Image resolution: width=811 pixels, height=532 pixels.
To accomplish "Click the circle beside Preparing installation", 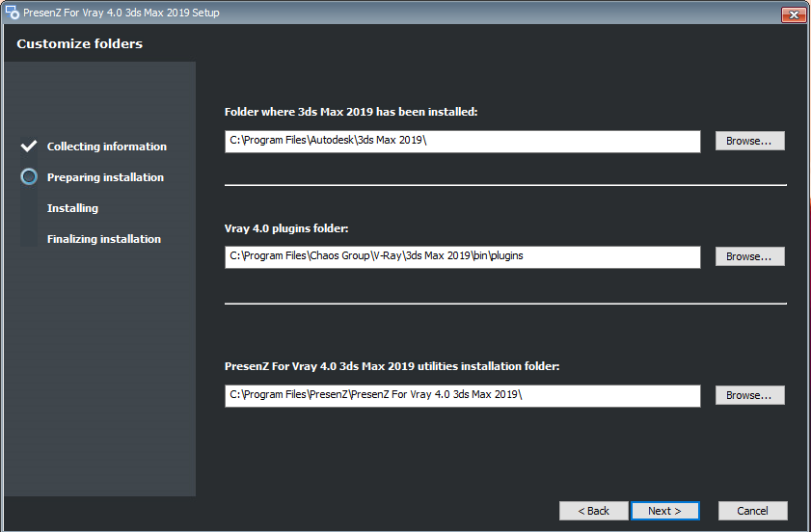I will pos(29,176).
